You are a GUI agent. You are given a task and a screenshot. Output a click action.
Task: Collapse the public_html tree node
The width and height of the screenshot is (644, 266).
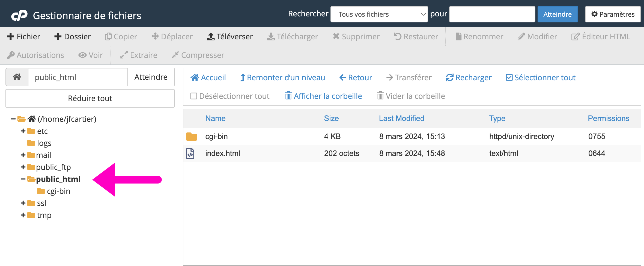[x=23, y=179]
